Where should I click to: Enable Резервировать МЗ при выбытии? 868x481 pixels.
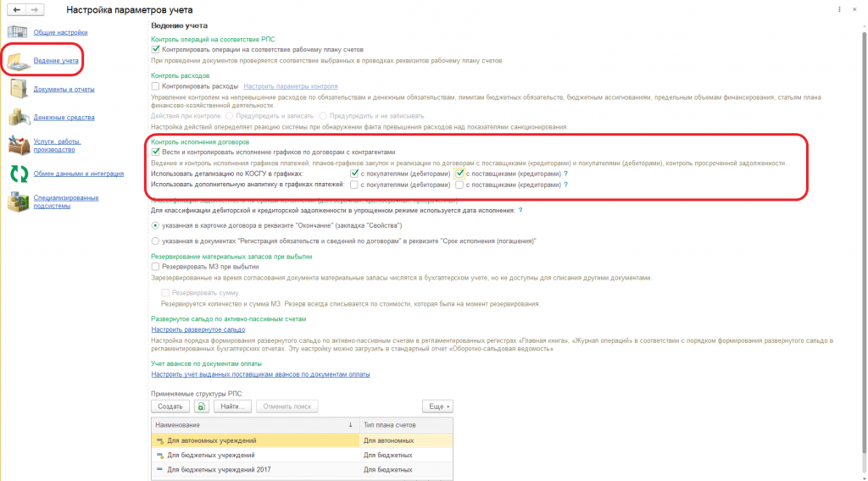pos(156,267)
